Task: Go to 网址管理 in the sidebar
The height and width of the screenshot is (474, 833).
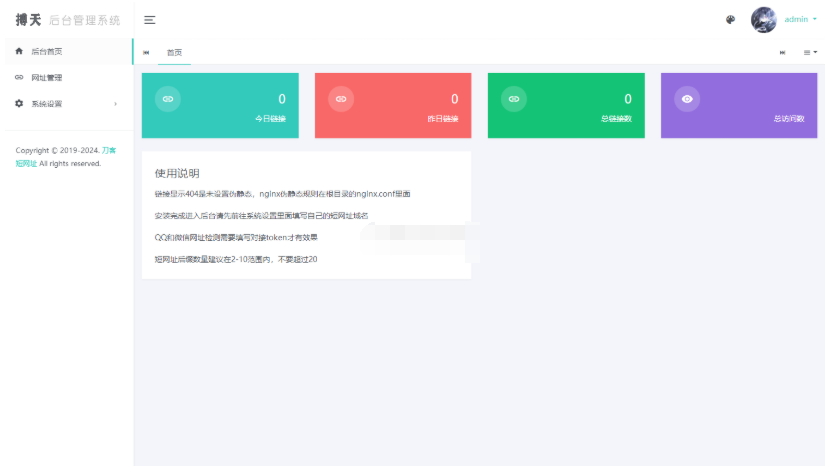Action: pyautogui.click(x=47, y=77)
